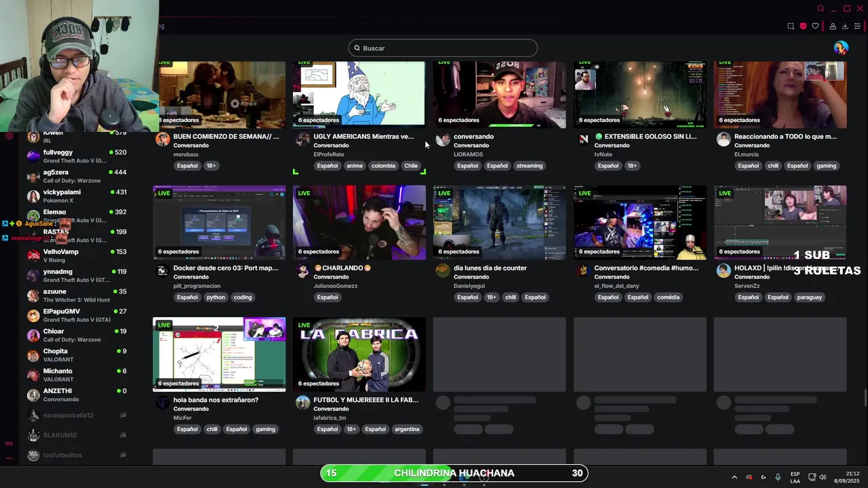Click the Chile tag under UGLY AMERICANS
Viewport: 868px width, 488px height.
411,165
